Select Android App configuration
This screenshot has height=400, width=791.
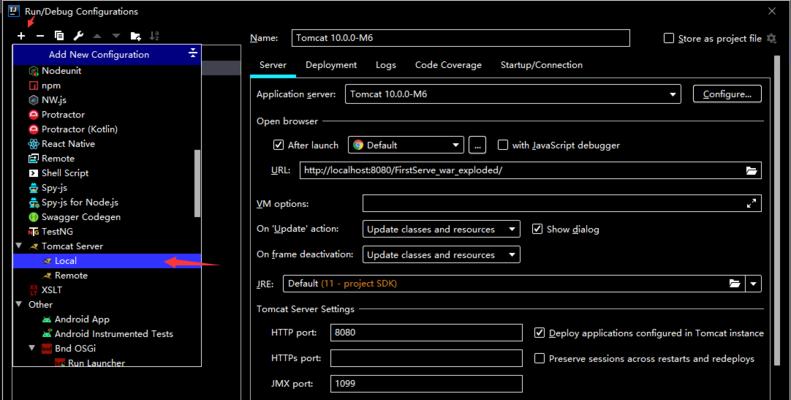[107, 319]
